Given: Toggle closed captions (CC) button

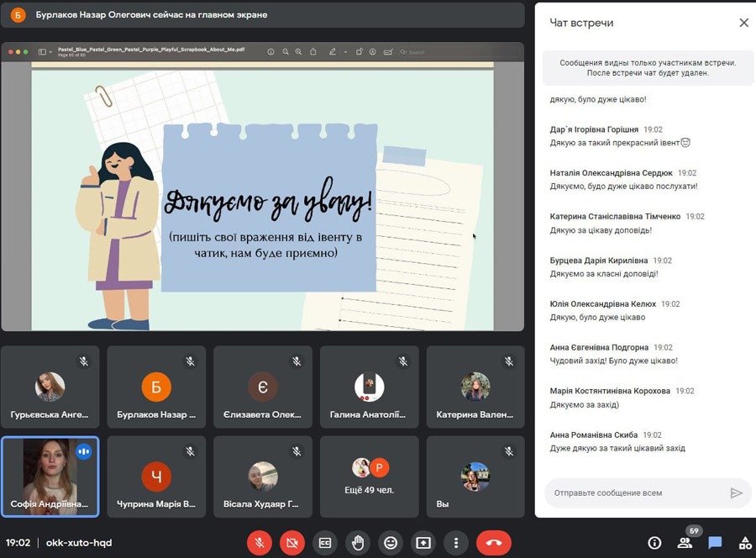Looking at the screenshot, I should [325, 543].
